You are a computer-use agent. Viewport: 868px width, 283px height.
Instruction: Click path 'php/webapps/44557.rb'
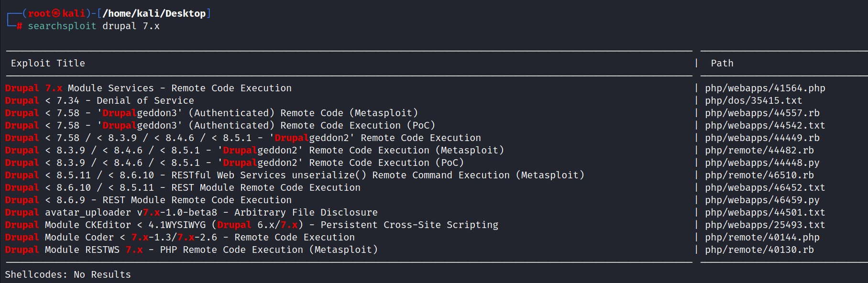click(762, 113)
